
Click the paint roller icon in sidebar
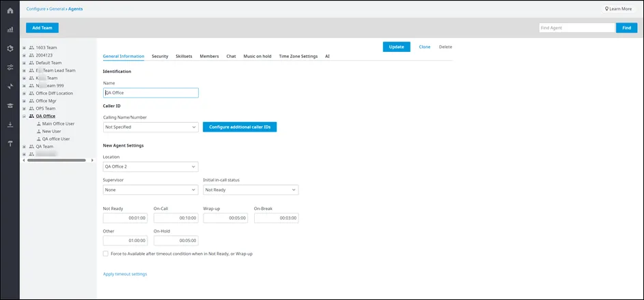click(10, 143)
